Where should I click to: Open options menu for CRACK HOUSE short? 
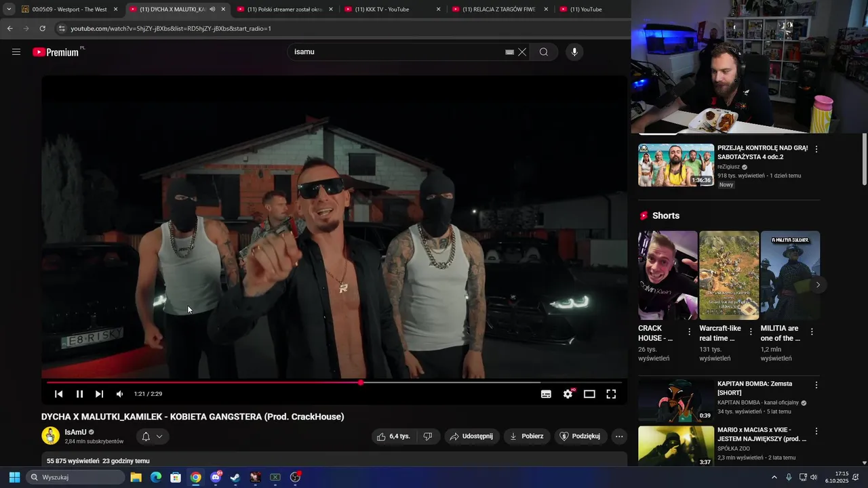pyautogui.click(x=690, y=332)
